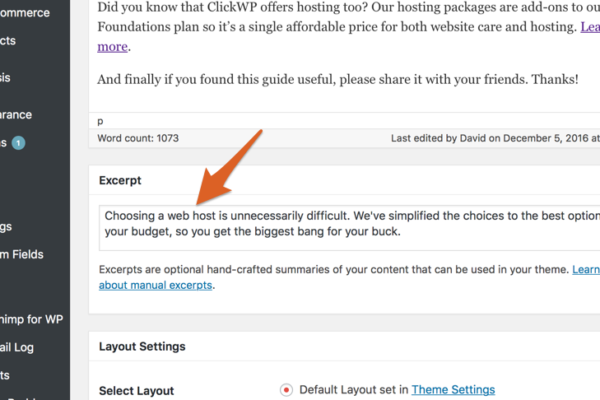Open the Theme Settings link
Image resolution: width=600 pixels, height=400 pixels.
point(453,390)
